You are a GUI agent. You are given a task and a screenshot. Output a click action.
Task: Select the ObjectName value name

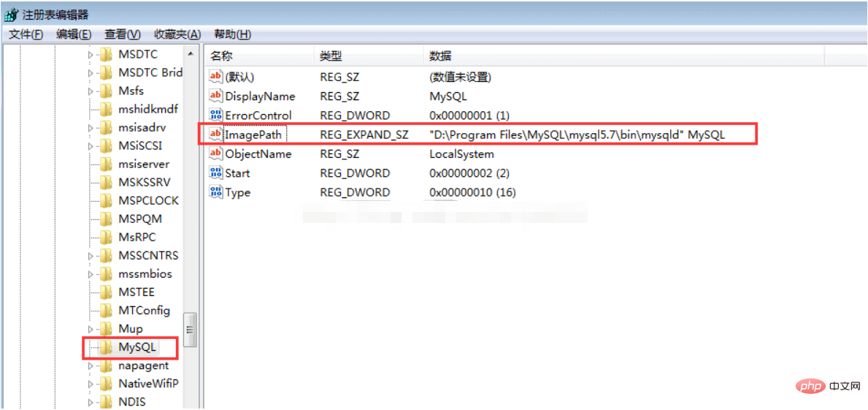[x=258, y=153]
